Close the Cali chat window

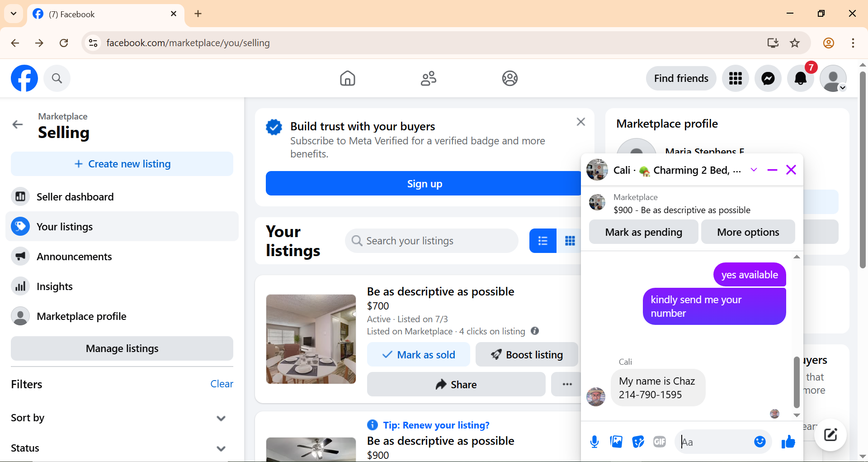(x=791, y=170)
